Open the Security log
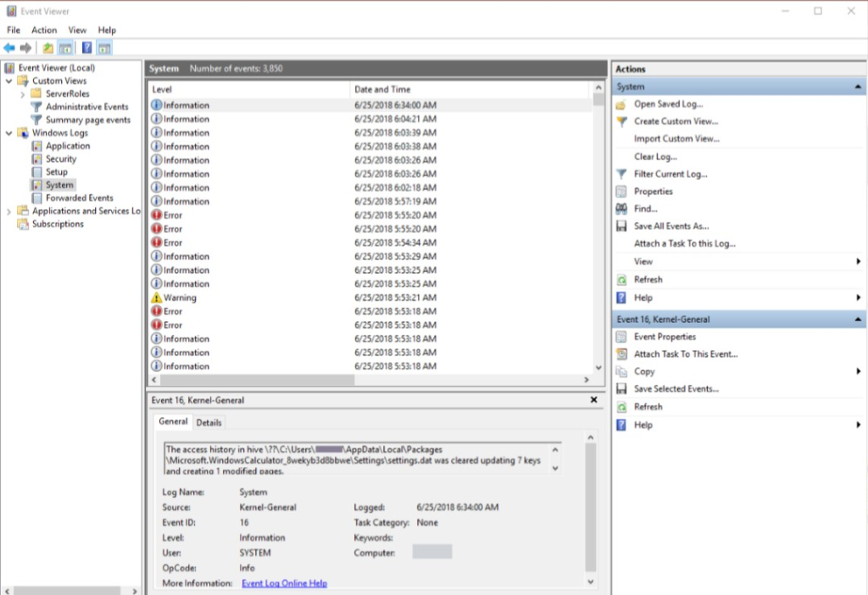868x595 pixels. coord(61,158)
